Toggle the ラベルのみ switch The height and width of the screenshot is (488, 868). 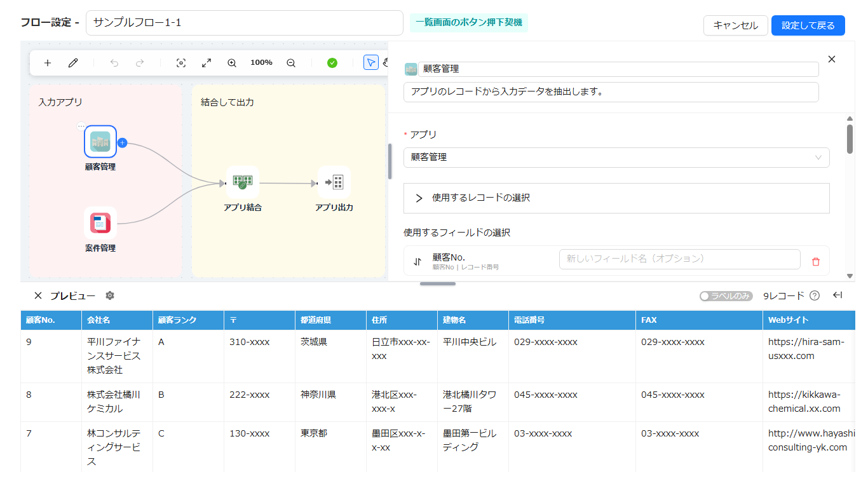[x=726, y=296]
